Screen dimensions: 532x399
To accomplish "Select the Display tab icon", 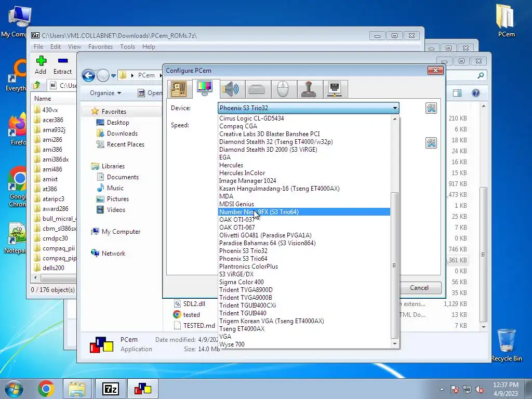I will coord(205,88).
